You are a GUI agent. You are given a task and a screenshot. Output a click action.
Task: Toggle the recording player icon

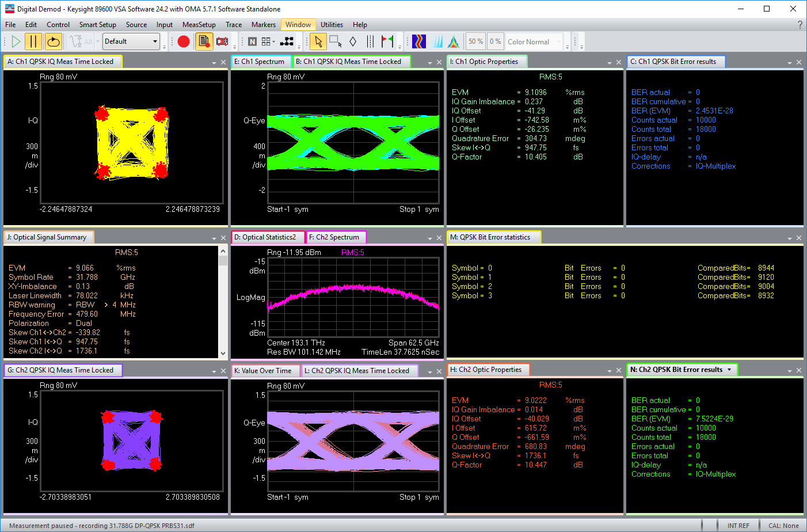(x=203, y=41)
